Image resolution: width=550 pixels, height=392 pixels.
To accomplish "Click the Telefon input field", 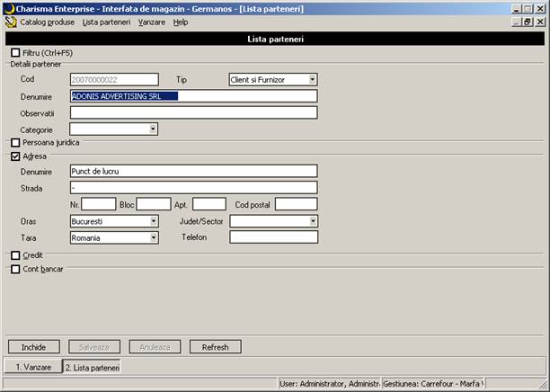I will click(273, 236).
